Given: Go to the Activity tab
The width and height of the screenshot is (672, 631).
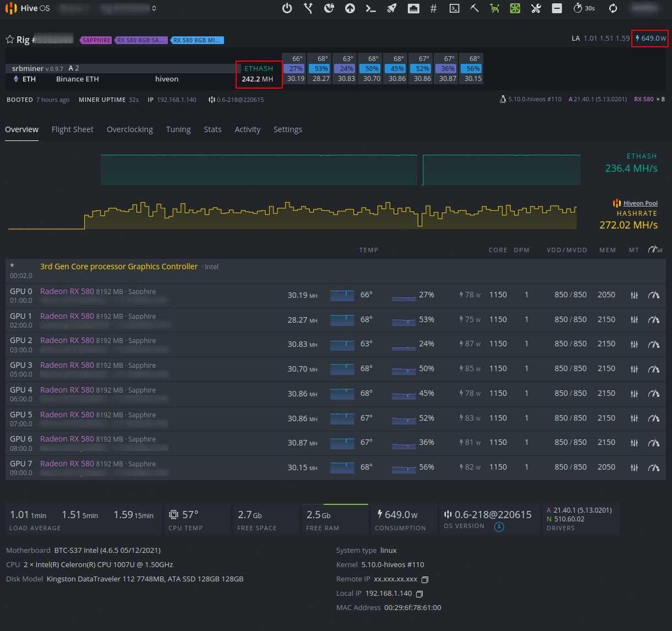Looking at the screenshot, I should tap(248, 129).
